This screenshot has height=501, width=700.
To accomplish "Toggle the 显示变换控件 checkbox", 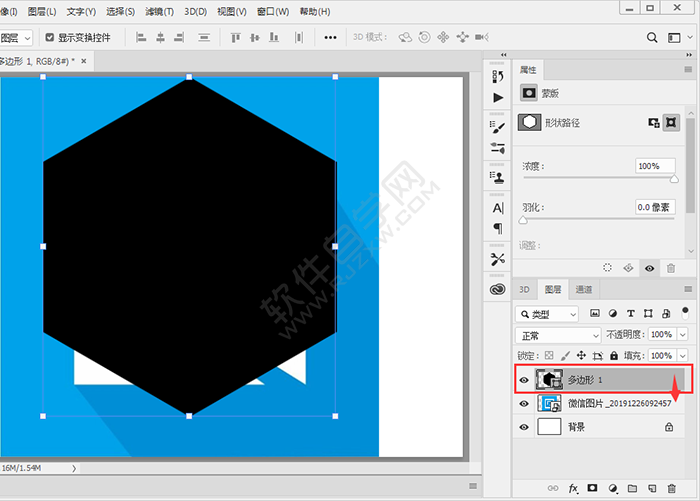I will click(x=50, y=37).
